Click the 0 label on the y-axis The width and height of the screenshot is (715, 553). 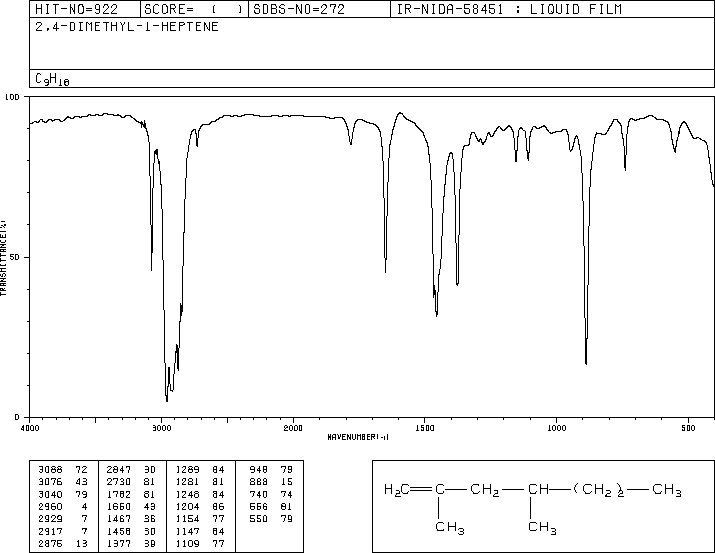click(17, 417)
